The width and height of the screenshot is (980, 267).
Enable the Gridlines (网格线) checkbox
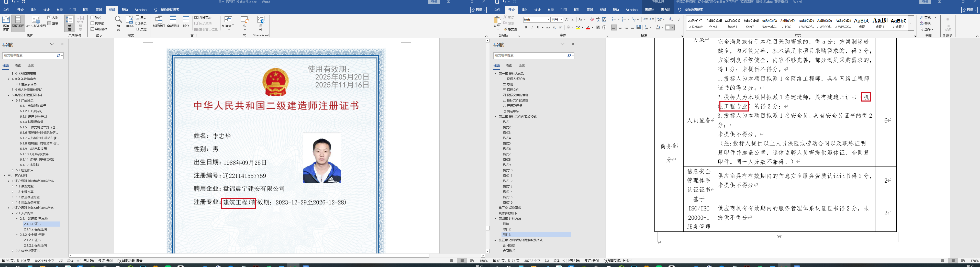[92, 23]
